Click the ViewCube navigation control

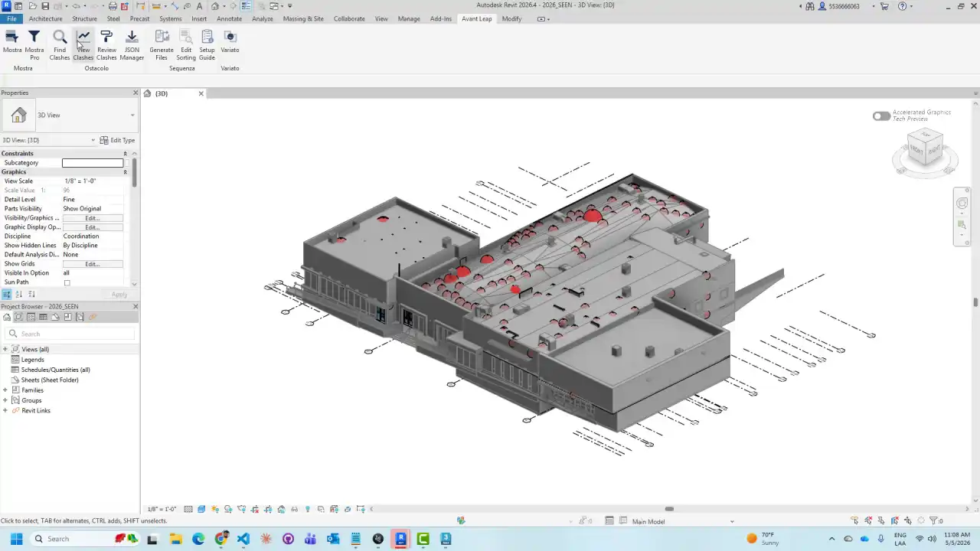click(x=925, y=150)
